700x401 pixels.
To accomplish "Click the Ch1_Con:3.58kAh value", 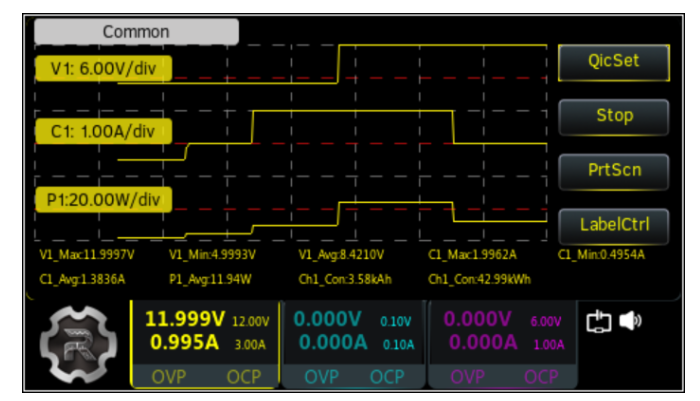I will [x=345, y=279].
